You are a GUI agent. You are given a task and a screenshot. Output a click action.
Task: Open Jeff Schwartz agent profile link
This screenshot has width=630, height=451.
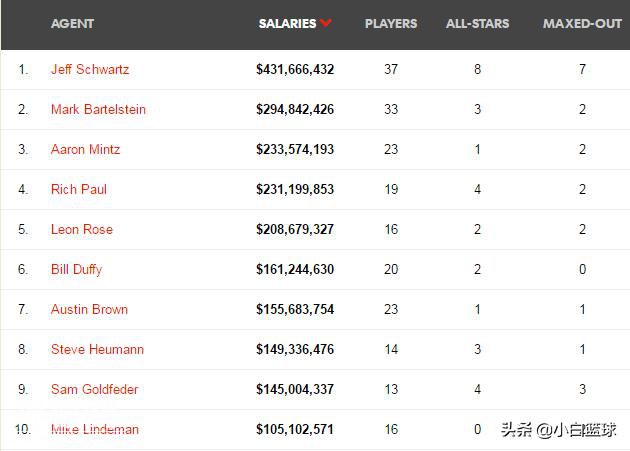click(x=90, y=70)
